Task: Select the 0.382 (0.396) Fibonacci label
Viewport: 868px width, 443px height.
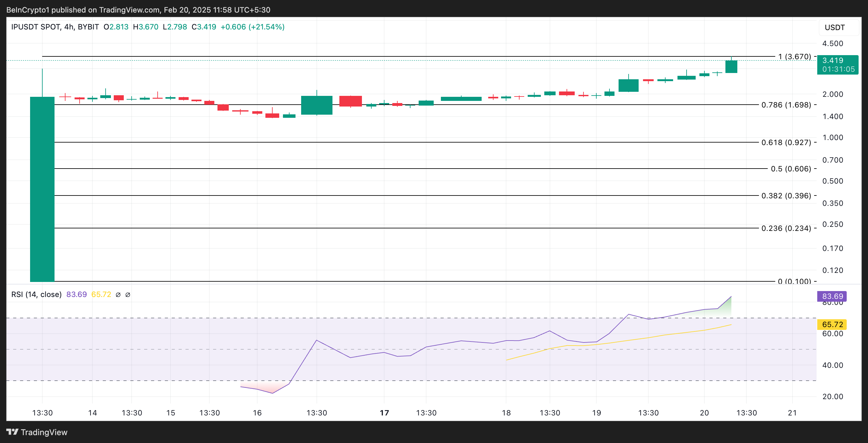Action: [786, 196]
